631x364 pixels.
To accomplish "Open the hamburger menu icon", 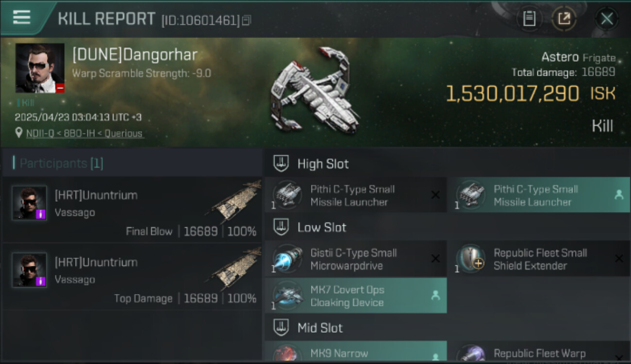I will click(21, 17).
